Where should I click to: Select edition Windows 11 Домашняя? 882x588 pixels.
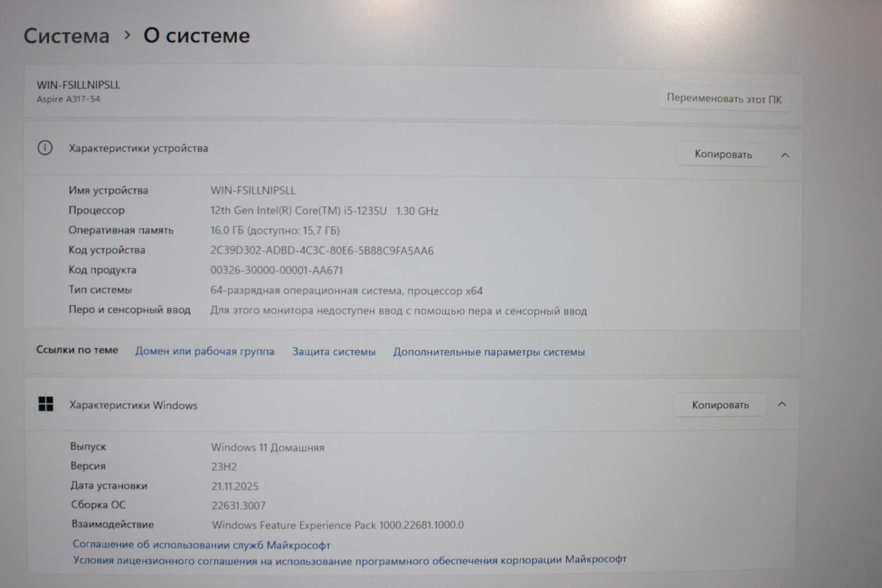coord(268,447)
